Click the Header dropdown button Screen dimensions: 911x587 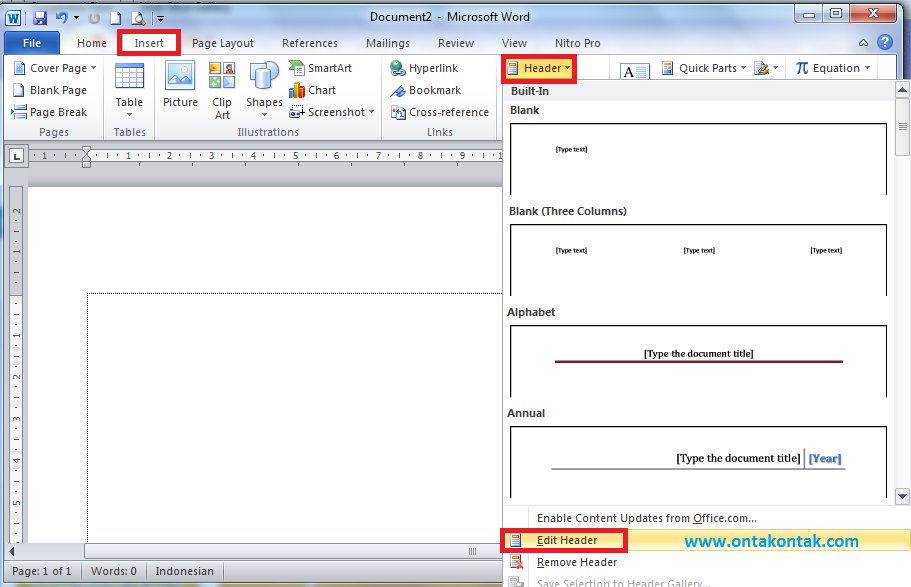539,68
